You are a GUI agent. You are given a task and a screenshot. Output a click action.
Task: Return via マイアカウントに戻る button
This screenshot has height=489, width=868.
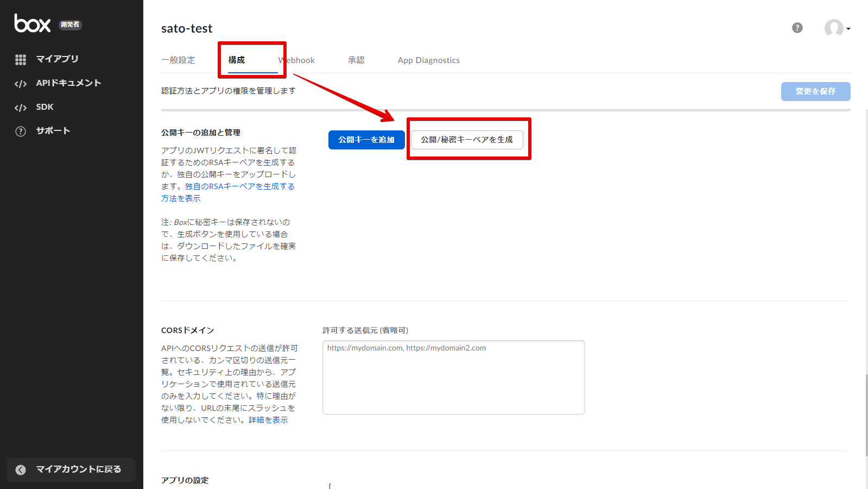(x=72, y=470)
